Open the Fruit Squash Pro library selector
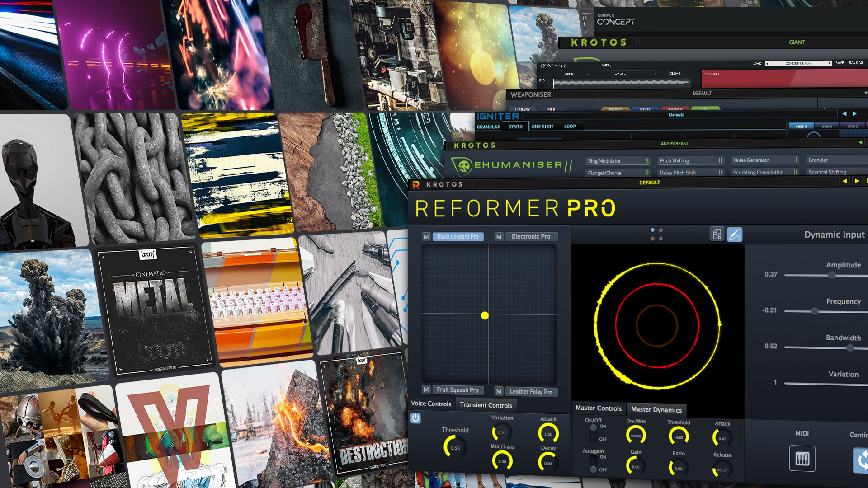 [458, 389]
